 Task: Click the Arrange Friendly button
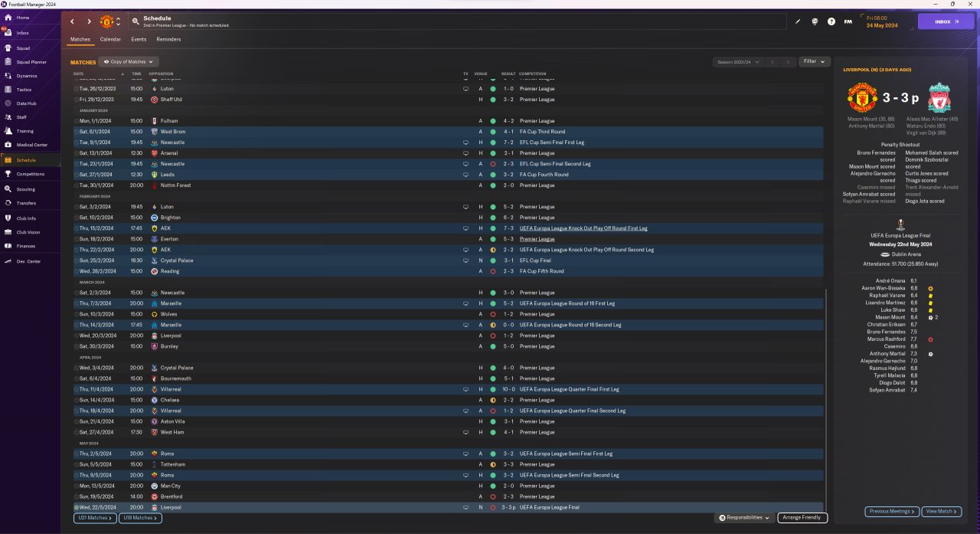tap(802, 518)
